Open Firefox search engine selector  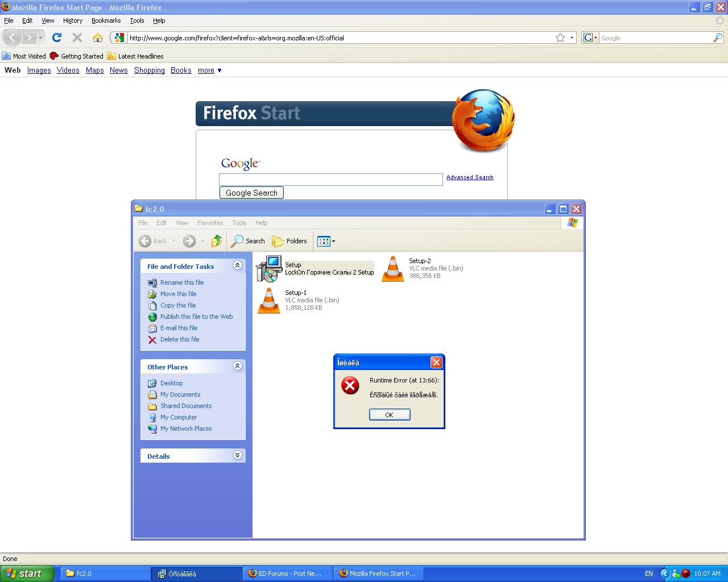[590, 38]
